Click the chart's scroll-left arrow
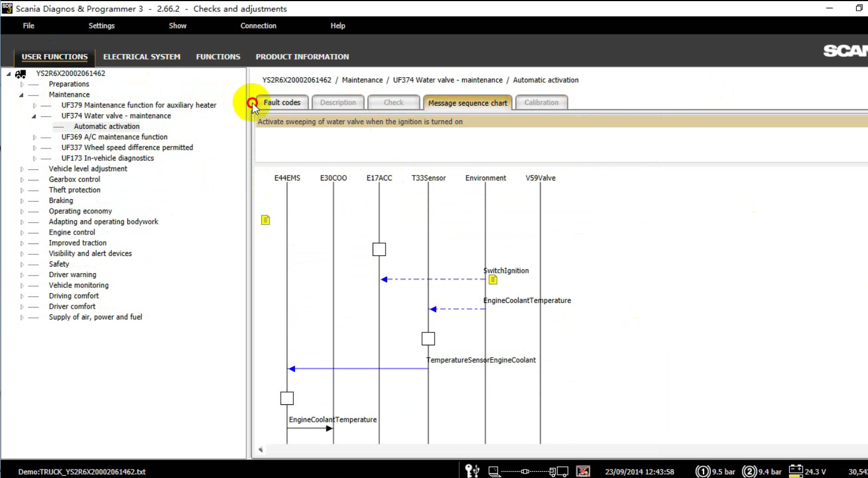Image resolution: width=868 pixels, height=478 pixels. click(x=261, y=449)
